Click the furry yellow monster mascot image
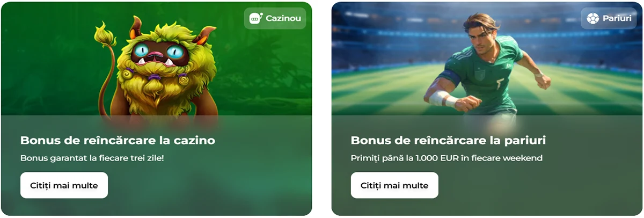 (x=156, y=67)
